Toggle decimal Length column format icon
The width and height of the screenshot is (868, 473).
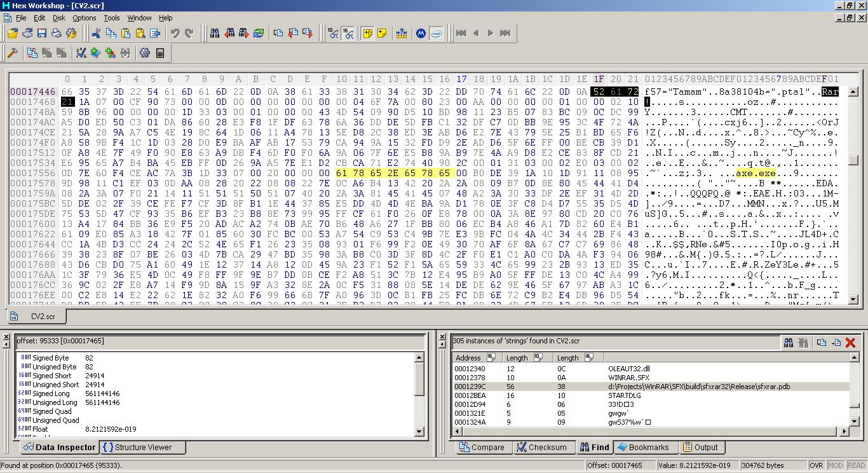click(x=538, y=357)
